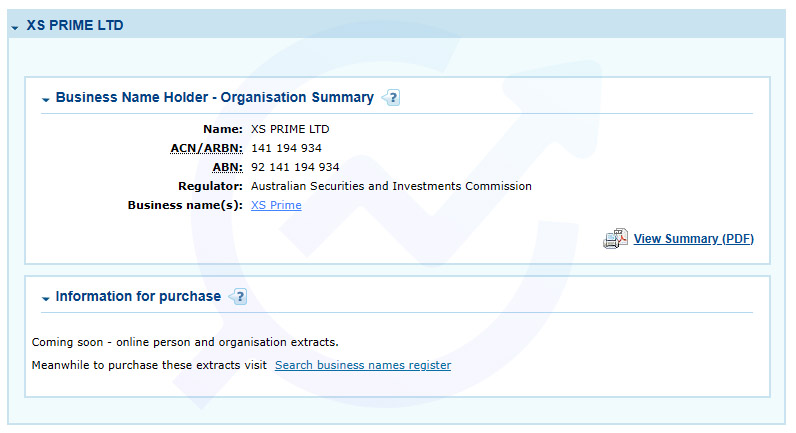Collapse Information for purchase section arrow
Image resolution: width=796 pixels, height=433 pixels.
(x=46, y=298)
